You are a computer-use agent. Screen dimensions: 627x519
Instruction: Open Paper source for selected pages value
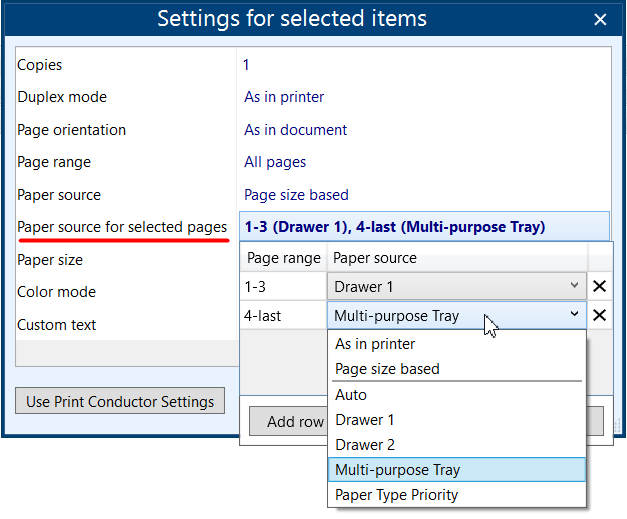pyautogui.click(x=423, y=227)
